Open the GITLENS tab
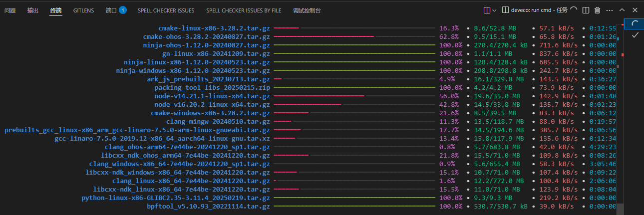The image size is (644, 215). tap(83, 10)
